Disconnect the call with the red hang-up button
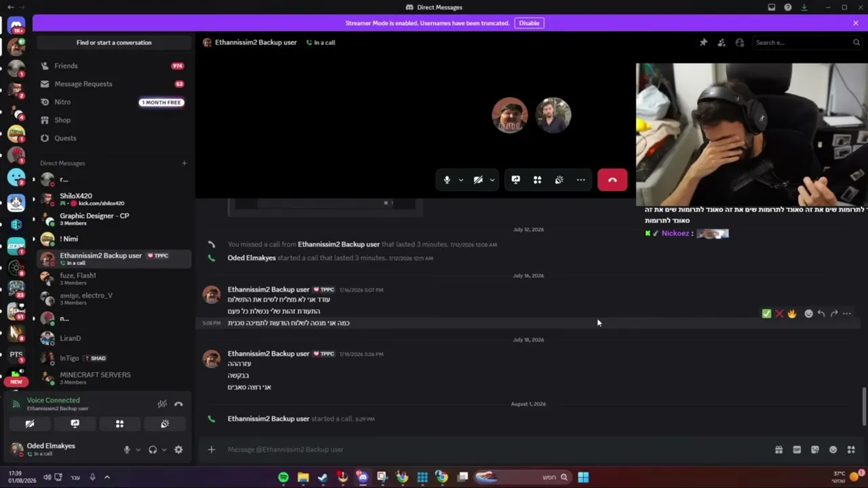868x488 pixels. pos(612,180)
